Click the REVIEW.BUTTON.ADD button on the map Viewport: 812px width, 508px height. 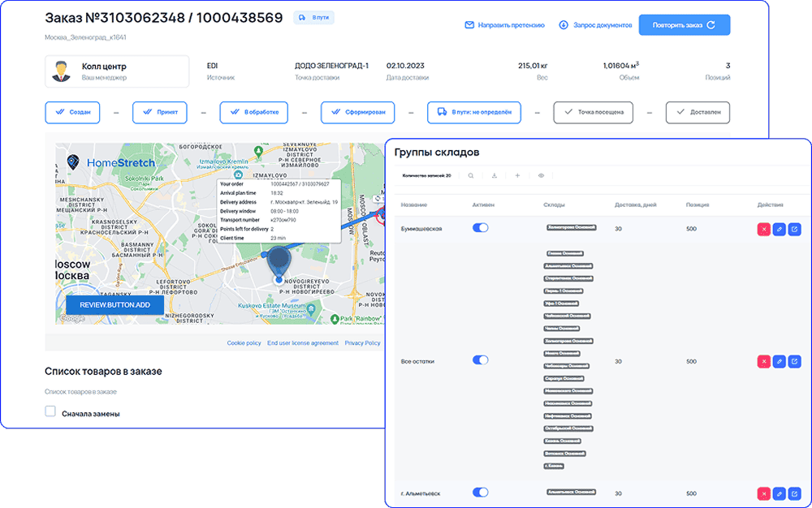pyautogui.click(x=114, y=304)
